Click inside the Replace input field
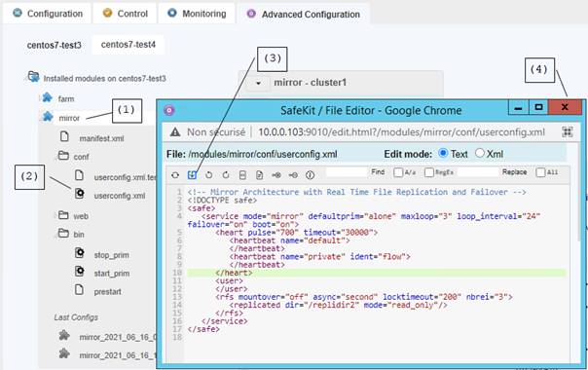 478,172
